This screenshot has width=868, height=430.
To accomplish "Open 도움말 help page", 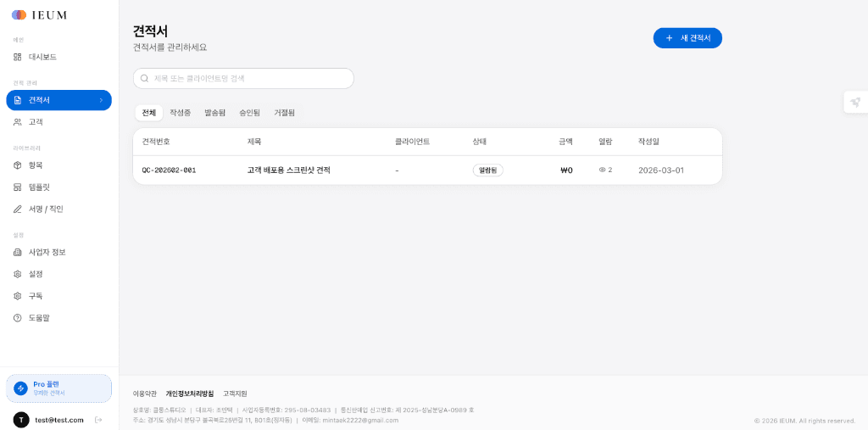I will [58, 317].
